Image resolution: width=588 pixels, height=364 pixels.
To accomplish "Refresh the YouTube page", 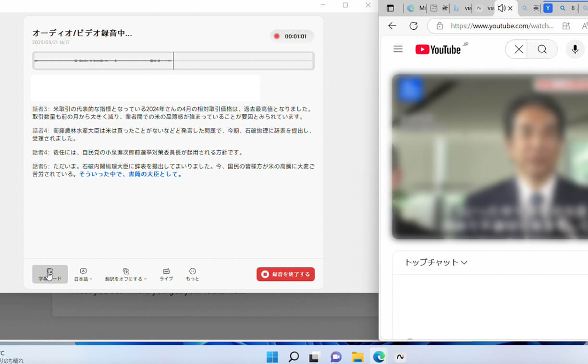I will click(x=413, y=26).
